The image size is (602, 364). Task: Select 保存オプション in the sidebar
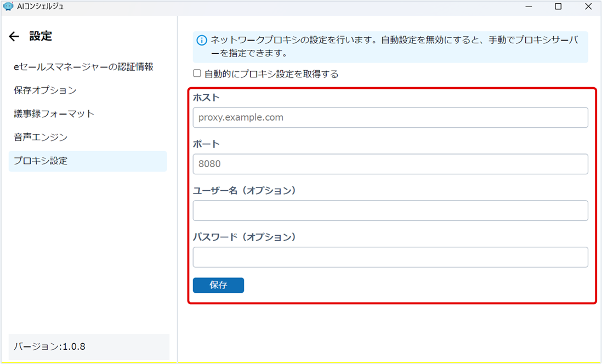(x=45, y=90)
